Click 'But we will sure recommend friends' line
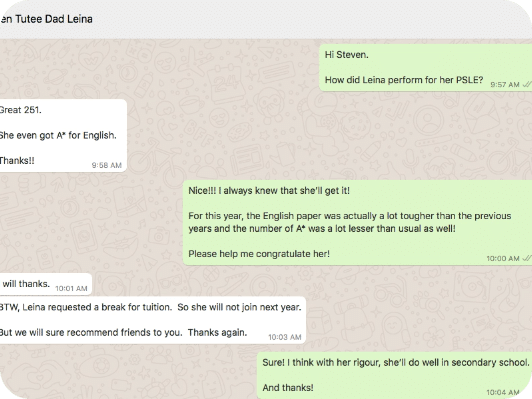The image size is (532, 399). (x=124, y=332)
